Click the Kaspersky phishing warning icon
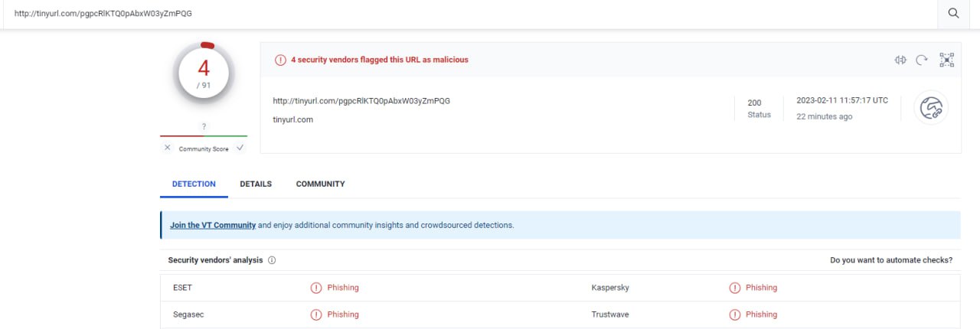 tap(735, 288)
